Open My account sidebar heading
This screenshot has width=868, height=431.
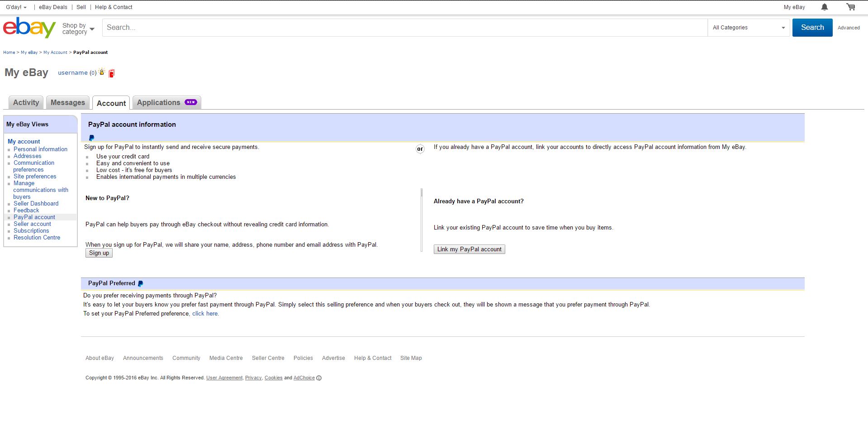(24, 142)
